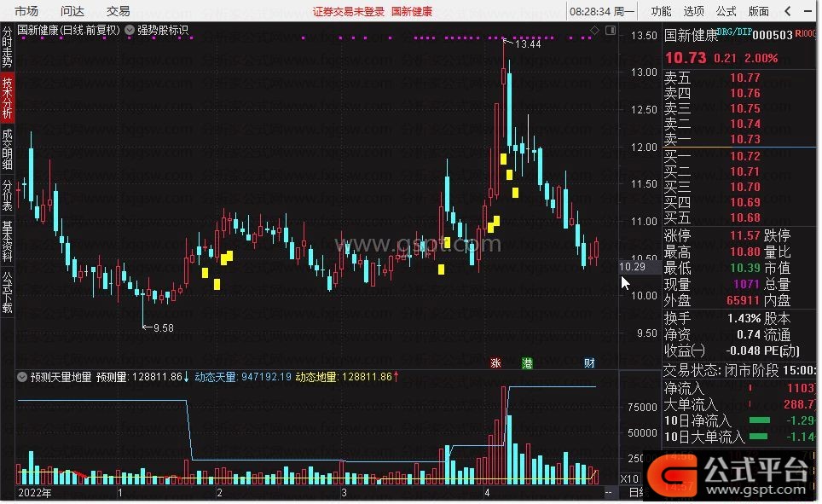
Task: Click the 动态地量 value 128811.86
Action: tap(367, 377)
